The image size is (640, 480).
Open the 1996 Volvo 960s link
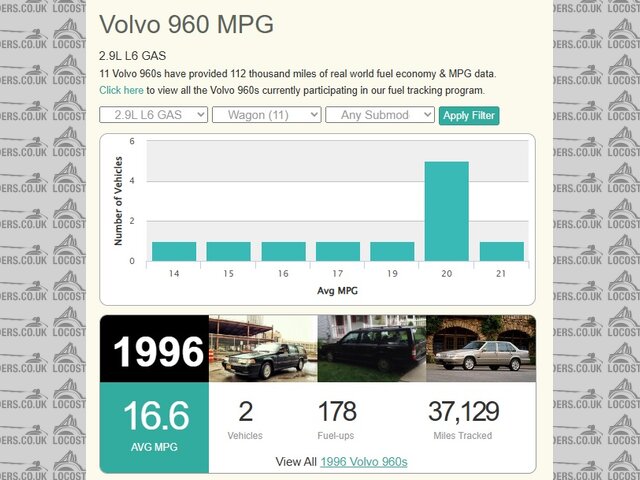point(363,461)
